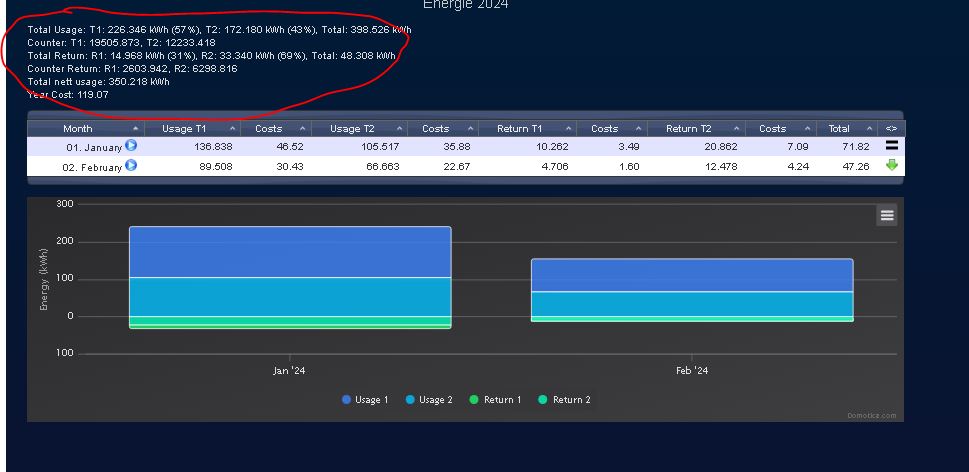Click the January Usage 1 bar segment
Screen dimensions: 969x472
[x=290, y=252]
